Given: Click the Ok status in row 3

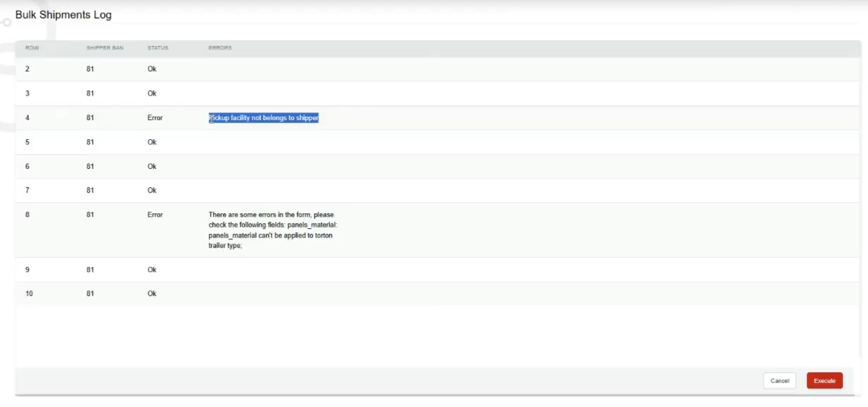Looking at the screenshot, I should point(152,93).
